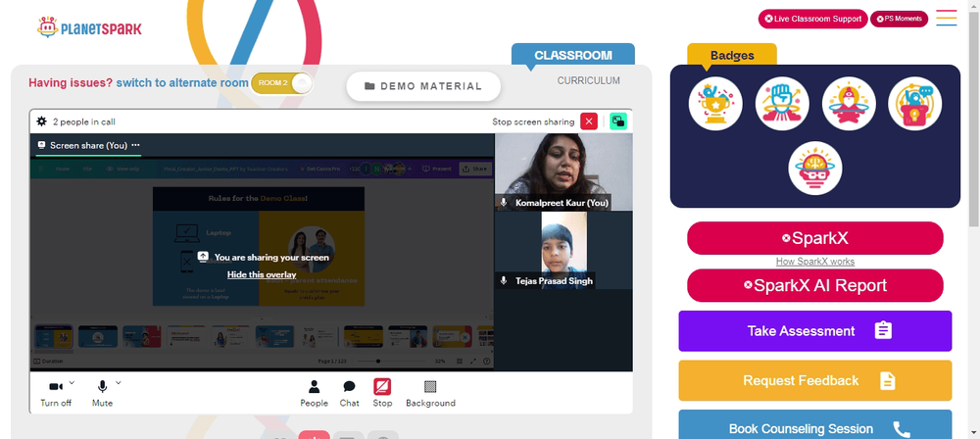Click Get Canva Pro in shared screen
Screen dimensions: 980x439
[x=319, y=169]
